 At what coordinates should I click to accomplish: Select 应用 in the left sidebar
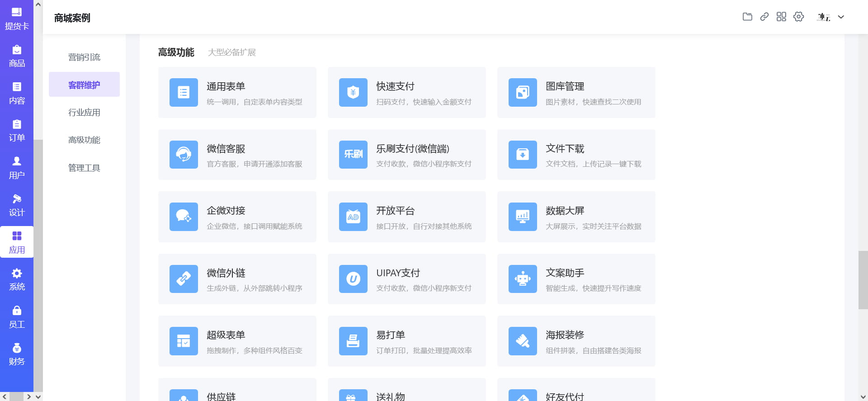(x=17, y=242)
